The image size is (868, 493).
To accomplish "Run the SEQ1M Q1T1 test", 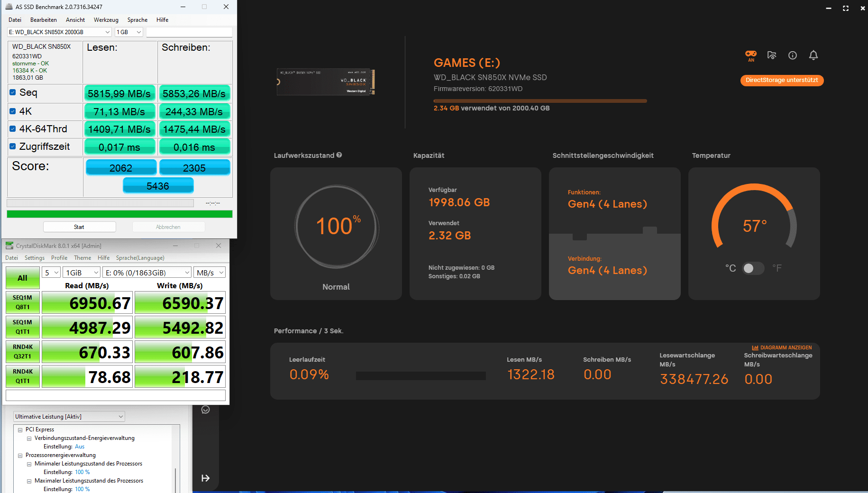I will coord(22,327).
